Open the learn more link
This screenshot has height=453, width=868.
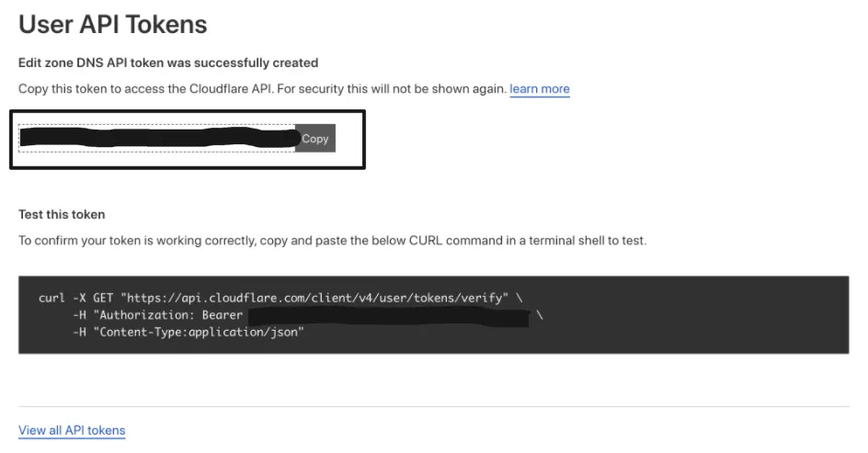pos(540,89)
